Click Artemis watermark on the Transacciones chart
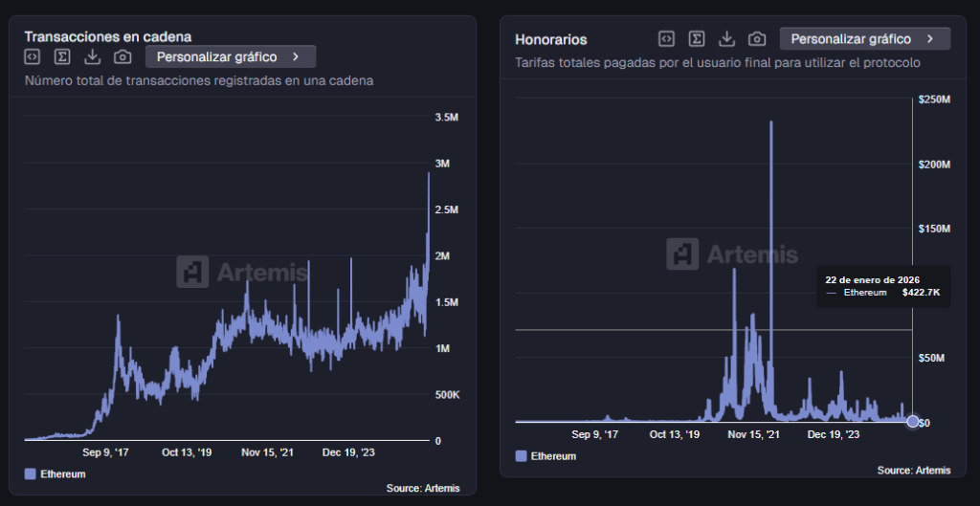Image resolution: width=980 pixels, height=506 pixels. (243, 273)
